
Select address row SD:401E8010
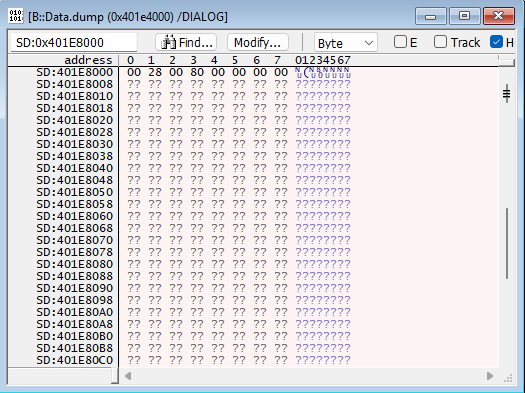click(x=75, y=96)
